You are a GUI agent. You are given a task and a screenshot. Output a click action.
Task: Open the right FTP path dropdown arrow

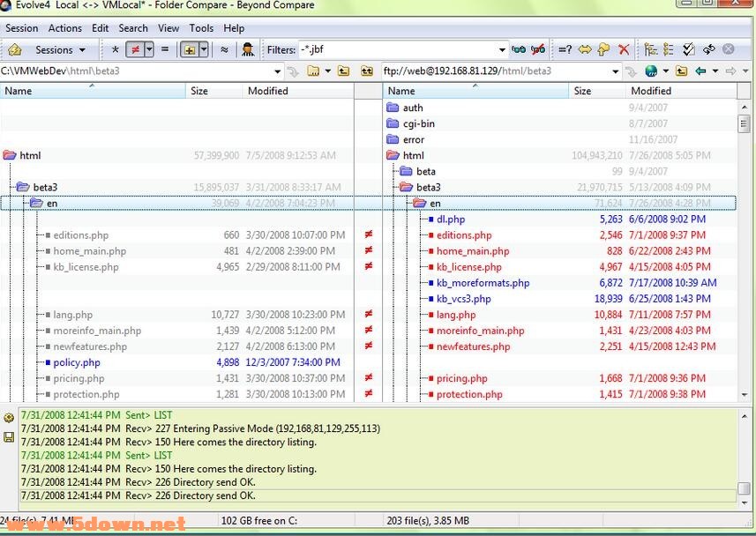[615, 71]
